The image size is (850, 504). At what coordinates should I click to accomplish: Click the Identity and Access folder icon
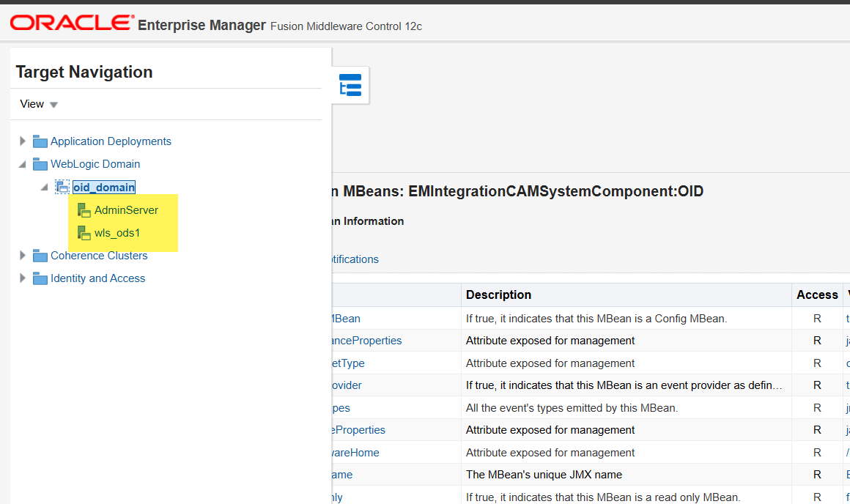point(40,278)
